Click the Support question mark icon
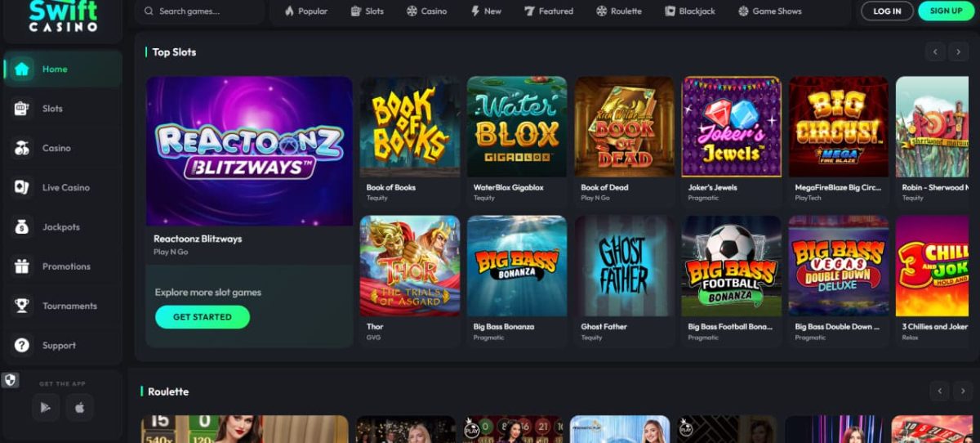The width and height of the screenshot is (980, 443). click(22, 345)
